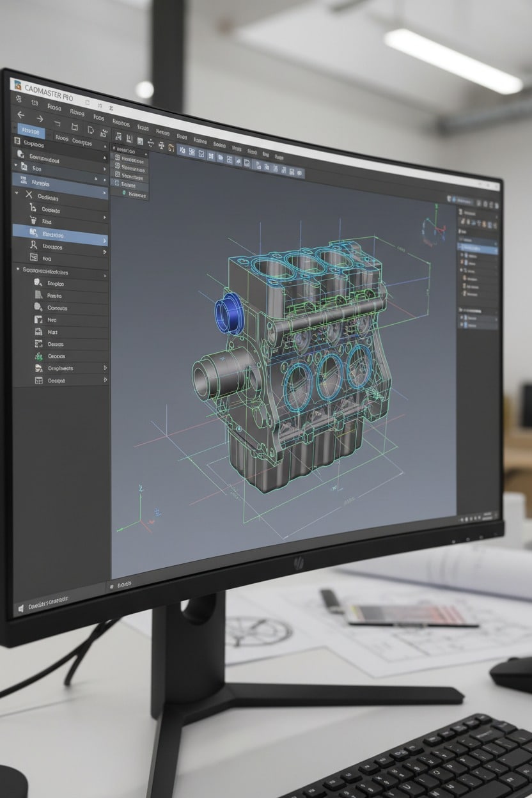This screenshot has width=532, height=798.
Task: Go forward with the right arrow button
Action: pyautogui.click(x=40, y=118)
